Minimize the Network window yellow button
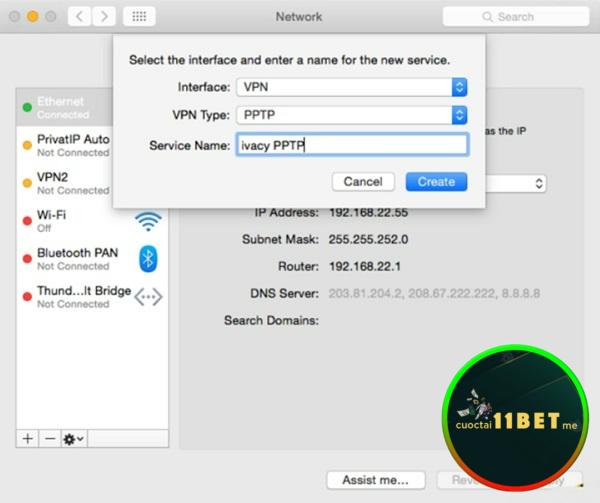This screenshot has height=503, width=600. [33, 16]
